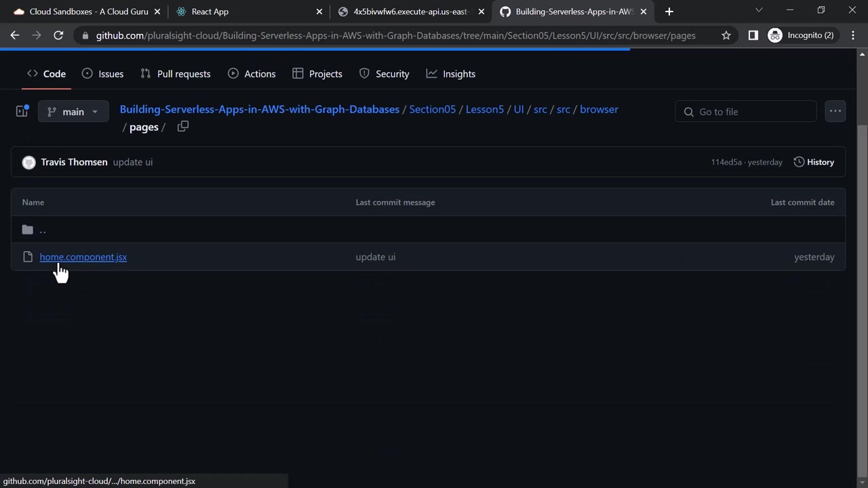The width and height of the screenshot is (868, 488).
Task: Open the Actions tab
Action: [x=252, y=74]
